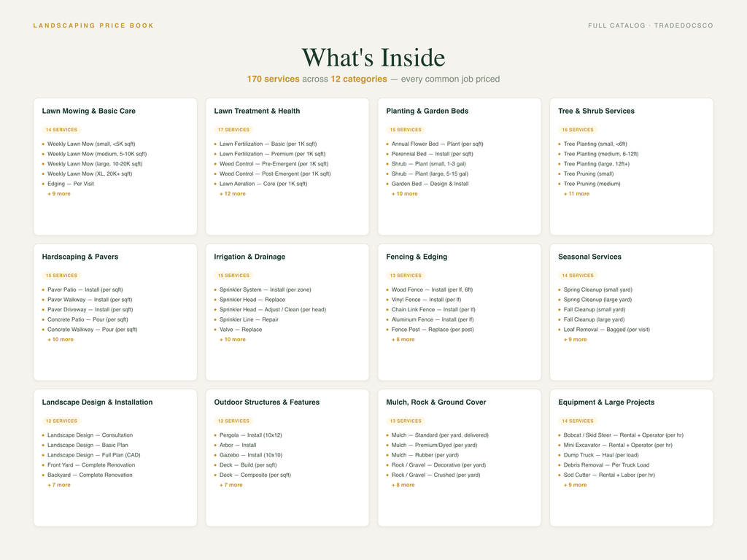Click the 'LANDSCAPING PRICE BOOK' header label
747x560 pixels.
[93, 26]
